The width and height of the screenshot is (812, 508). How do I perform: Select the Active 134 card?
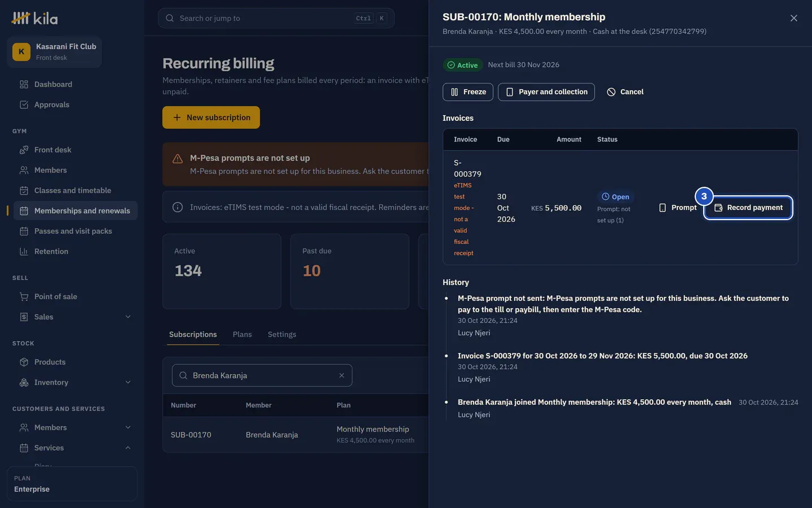tap(222, 271)
